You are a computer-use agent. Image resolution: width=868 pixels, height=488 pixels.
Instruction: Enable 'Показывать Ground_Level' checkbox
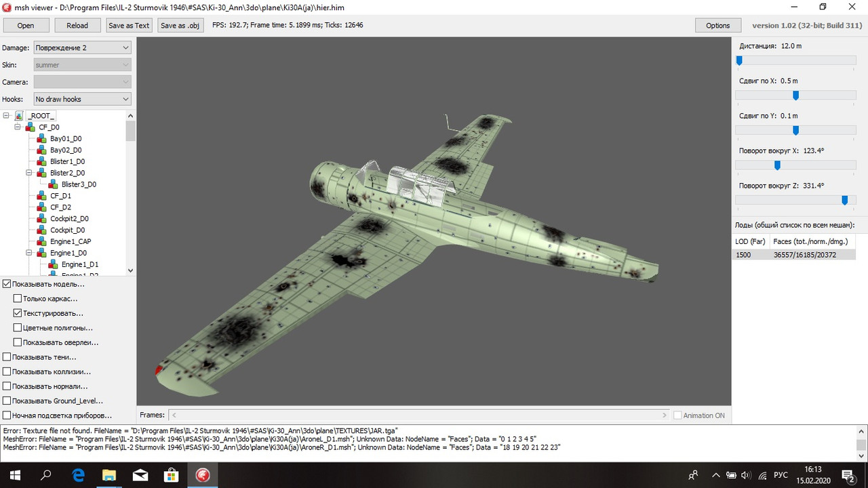7,401
